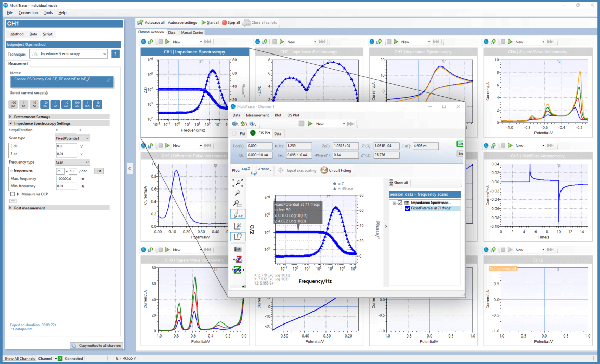Open the Scan type dropdown
Viewport: 600px width, 364px height.
click(x=72, y=138)
